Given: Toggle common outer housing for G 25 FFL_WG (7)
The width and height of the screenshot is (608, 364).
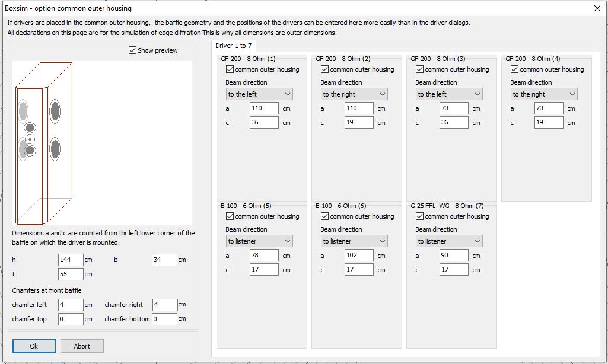Looking at the screenshot, I should click(419, 216).
